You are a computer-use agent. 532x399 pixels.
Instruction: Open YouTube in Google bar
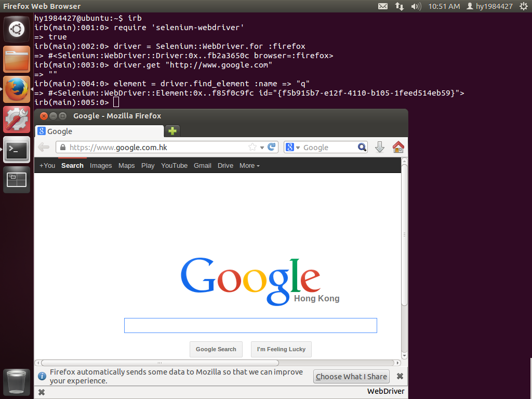(x=175, y=166)
